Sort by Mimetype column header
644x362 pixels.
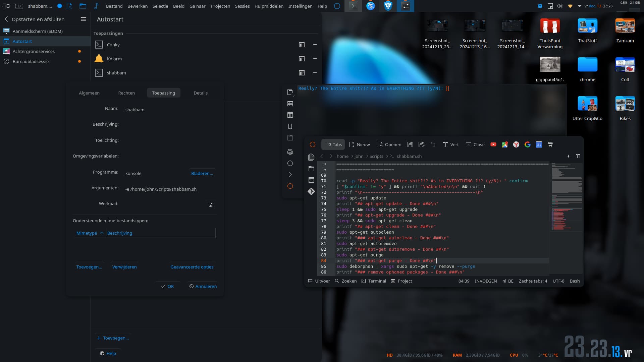click(90, 233)
